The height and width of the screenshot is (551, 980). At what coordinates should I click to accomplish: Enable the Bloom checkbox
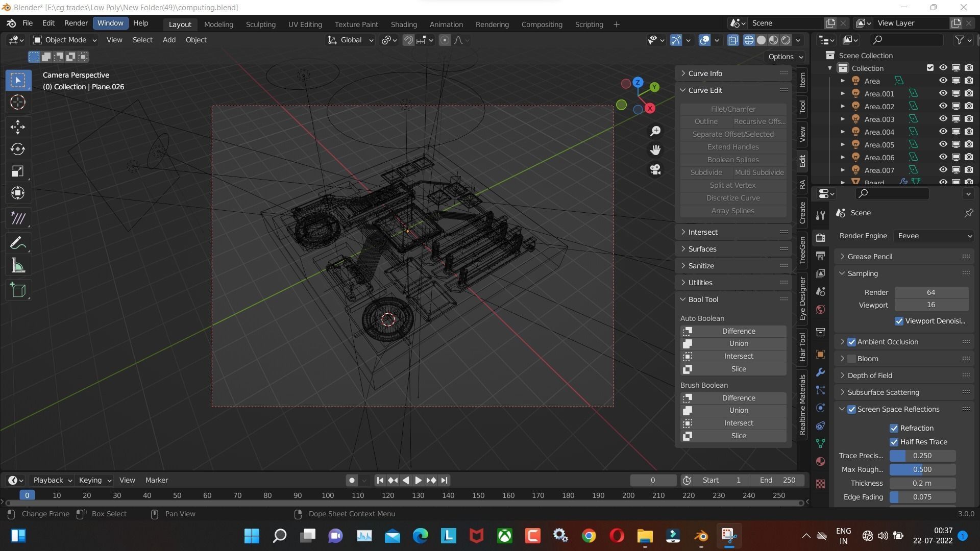851,359
